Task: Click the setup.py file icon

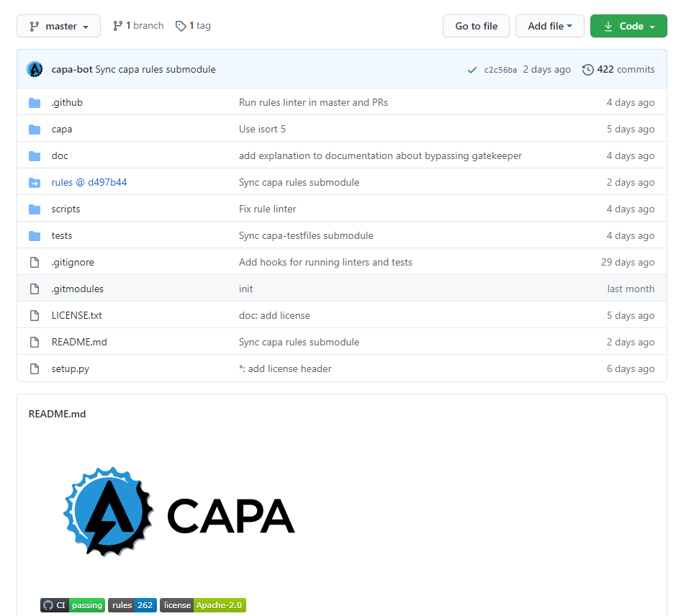Action: 35,369
